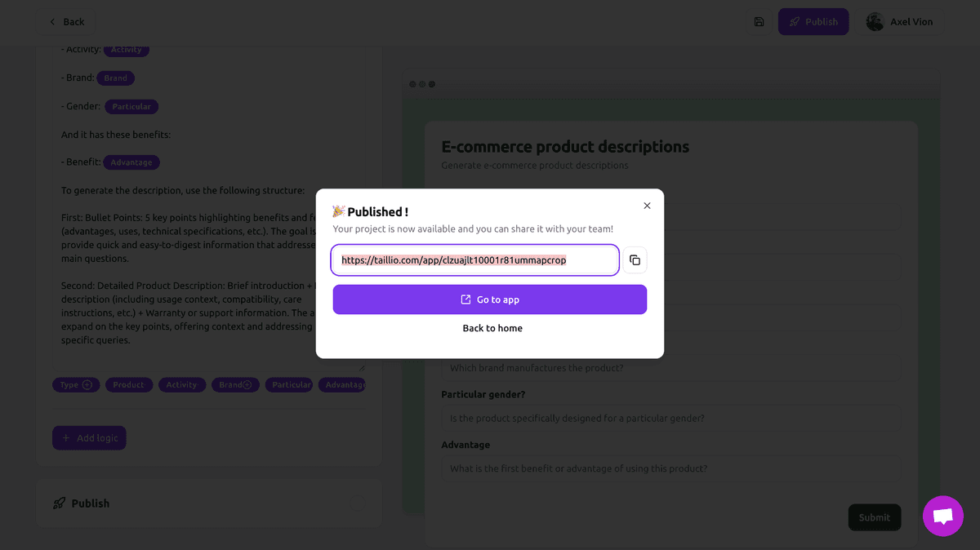Viewport: 980px width, 550px height.
Task: Save the project using the floppy disk icon
Action: click(758, 21)
